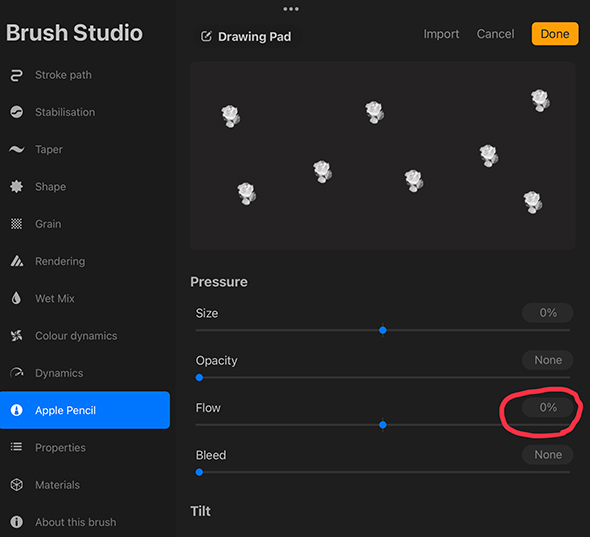Open Wet Mix droplet icon
This screenshot has height=537, width=590.
pyautogui.click(x=16, y=298)
